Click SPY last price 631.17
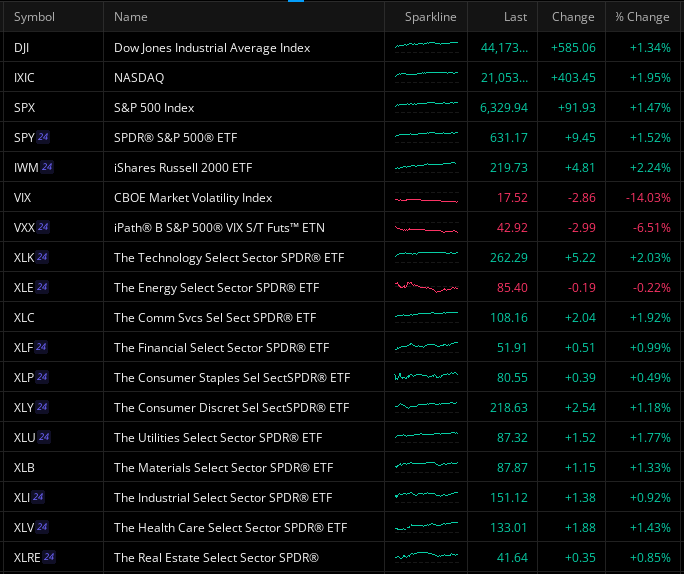This screenshot has height=574, width=684. pos(509,137)
